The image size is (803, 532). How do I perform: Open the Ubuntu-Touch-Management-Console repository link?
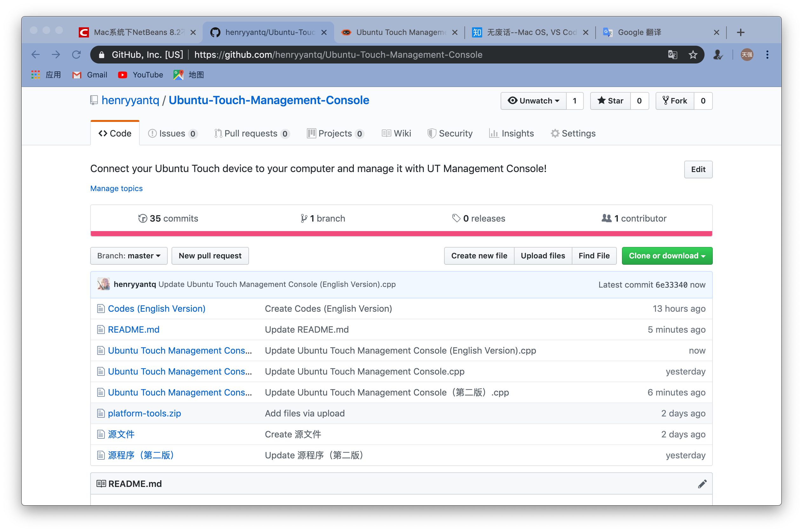269,100
